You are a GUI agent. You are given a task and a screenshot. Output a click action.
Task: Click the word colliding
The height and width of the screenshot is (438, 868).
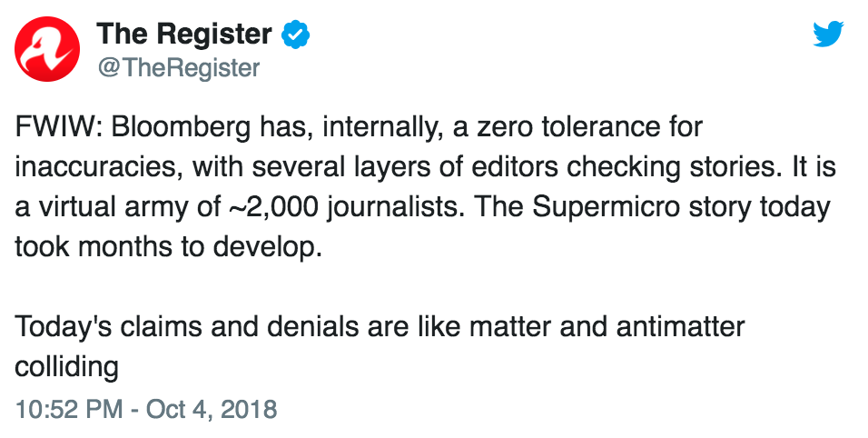coord(66,368)
